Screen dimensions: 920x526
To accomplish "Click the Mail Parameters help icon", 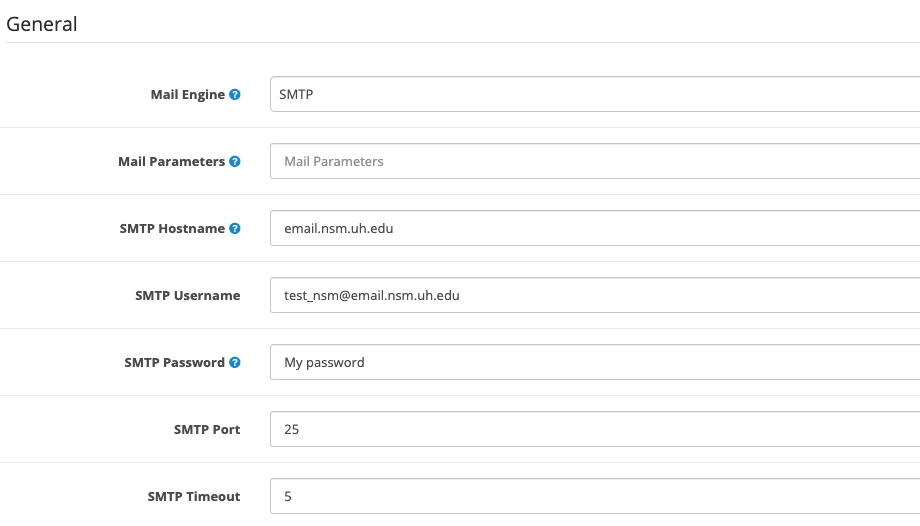I will [235, 161].
